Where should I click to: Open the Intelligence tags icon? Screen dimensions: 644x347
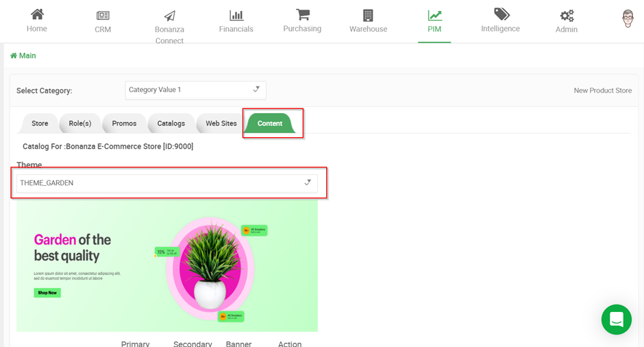coord(501,14)
